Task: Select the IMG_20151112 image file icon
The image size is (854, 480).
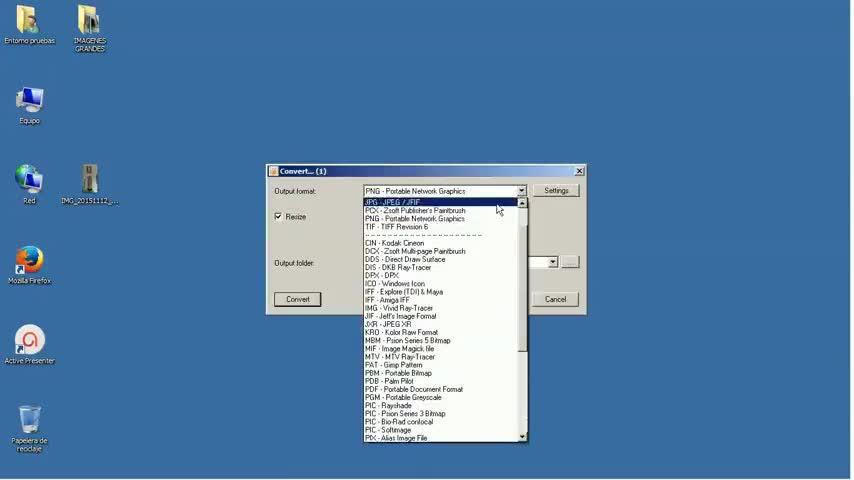Action: click(x=89, y=184)
